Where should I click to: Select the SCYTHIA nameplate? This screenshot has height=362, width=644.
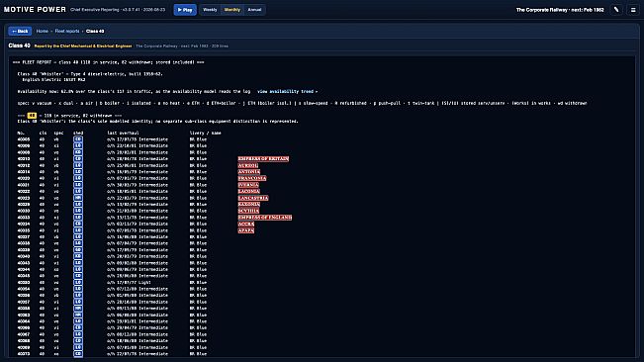[248, 211]
